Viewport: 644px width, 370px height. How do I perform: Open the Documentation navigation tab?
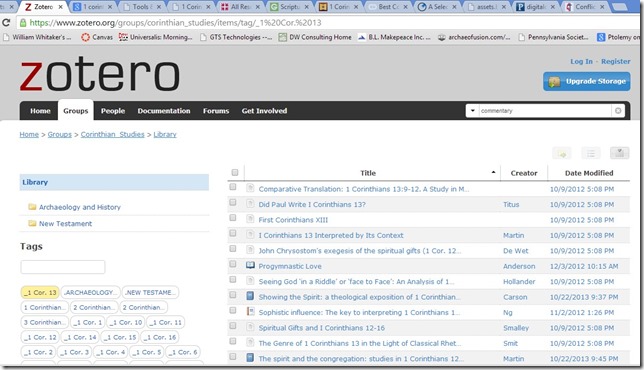[x=164, y=111]
